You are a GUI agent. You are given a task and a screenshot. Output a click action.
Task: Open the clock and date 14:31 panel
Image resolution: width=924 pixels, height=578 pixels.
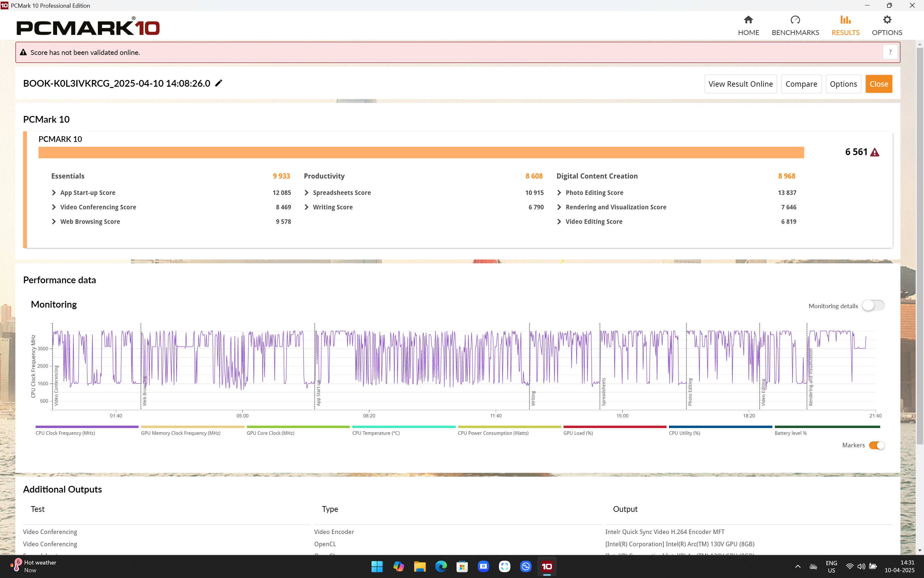900,566
